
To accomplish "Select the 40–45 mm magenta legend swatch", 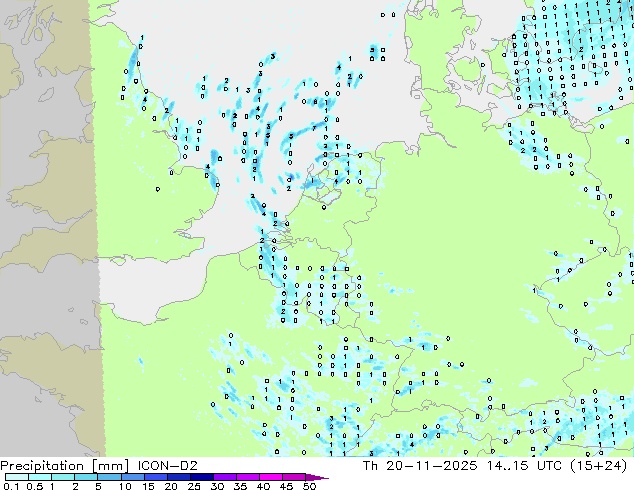I will [x=271, y=477].
